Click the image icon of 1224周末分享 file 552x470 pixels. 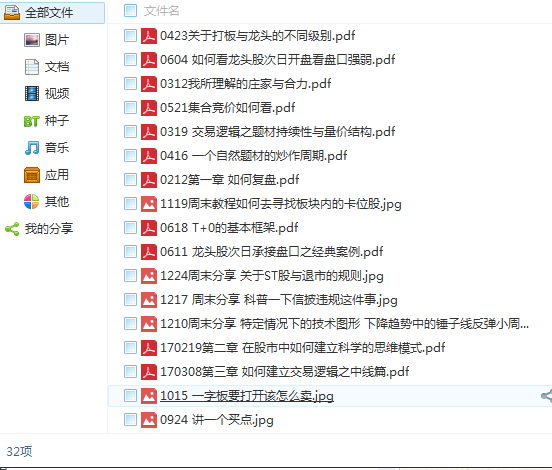click(149, 276)
